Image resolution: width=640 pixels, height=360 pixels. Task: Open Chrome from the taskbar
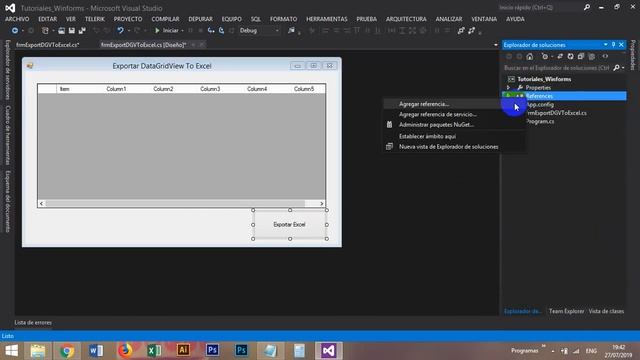pyautogui.click(x=67, y=351)
